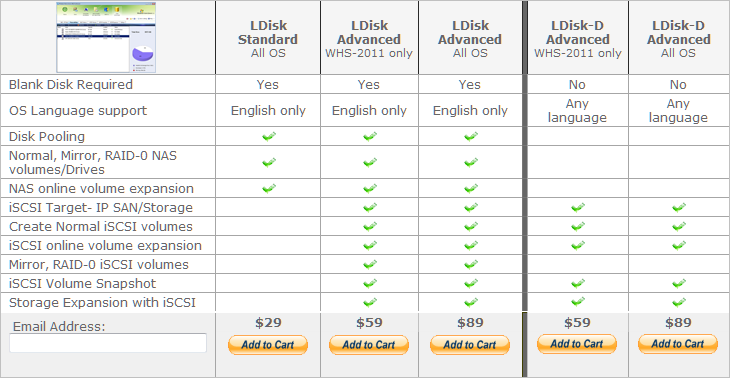Click RAID-0 NAS volumes checkmark for LDisk Advanced WHS-2011
This screenshot has height=378, width=730.
click(x=370, y=162)
